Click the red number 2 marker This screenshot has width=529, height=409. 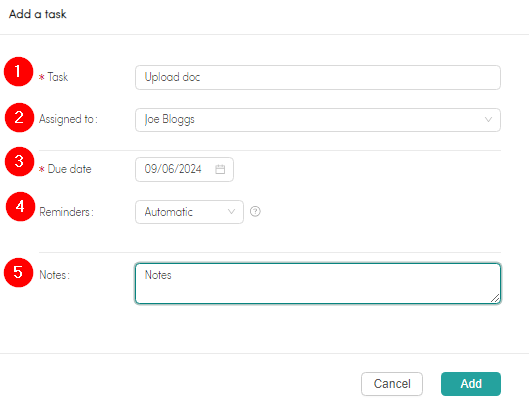[x=19, y=117]
